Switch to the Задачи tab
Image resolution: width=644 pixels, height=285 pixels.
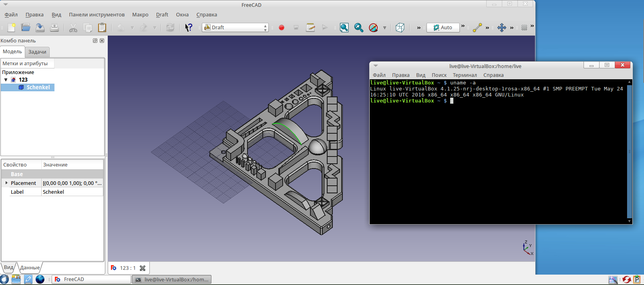coord(37,52)
